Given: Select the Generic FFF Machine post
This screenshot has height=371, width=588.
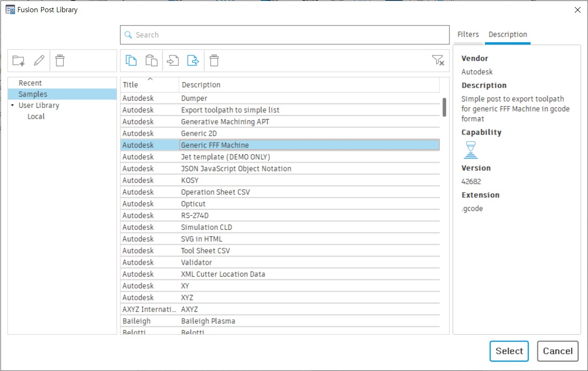Looking at the screenshot, I should pyautogui.click(x=280, y=145).
